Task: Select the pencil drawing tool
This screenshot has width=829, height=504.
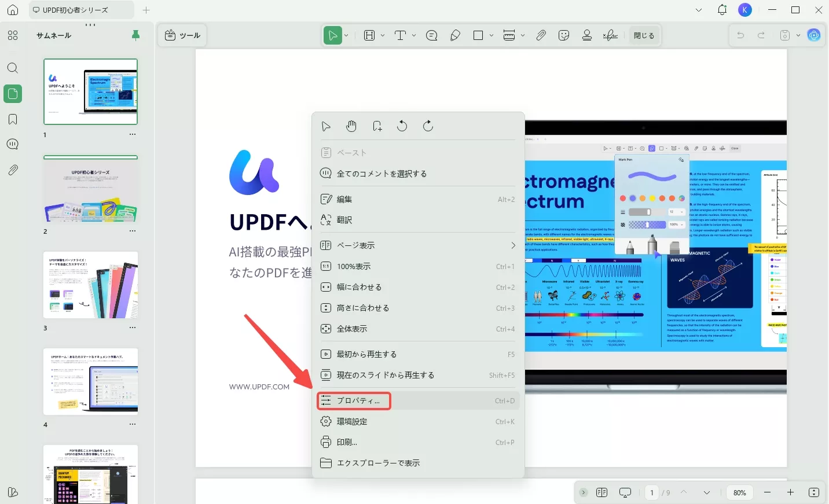Action: (x=455, y=35)
